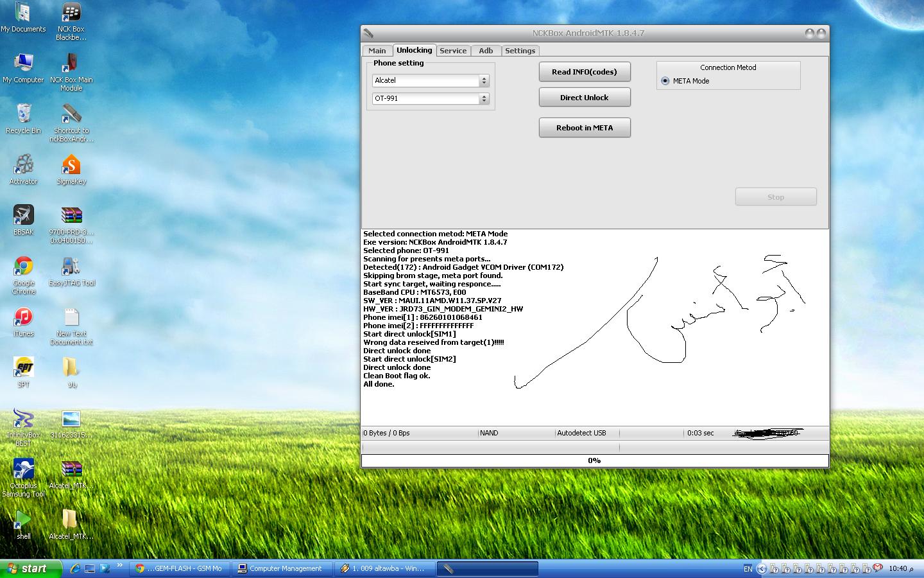Image resolution: width=924 pixels, height=578 pixels.
Task: Open Shortcut to nckBoxAndroid icon
Action: coord(71,123)
